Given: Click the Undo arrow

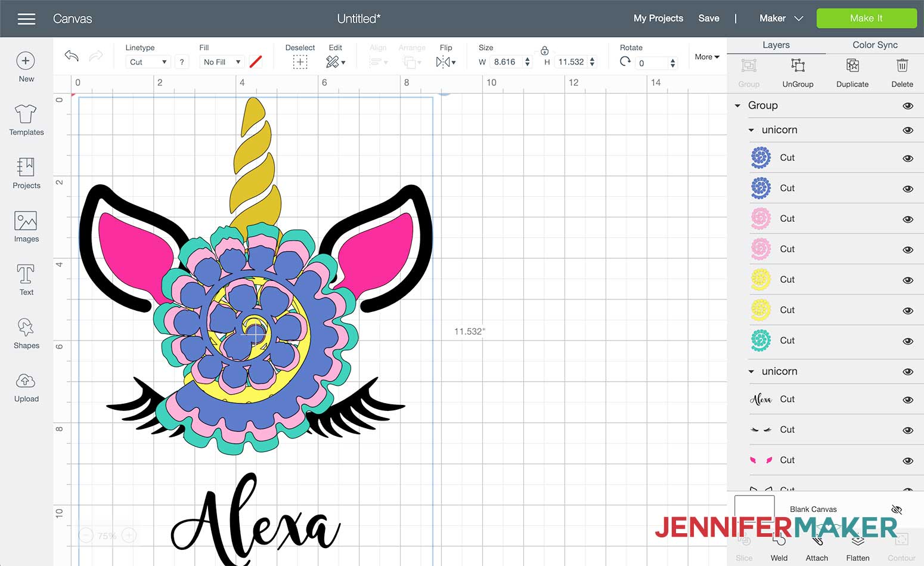Looking at the screenshot, I should point(72,56).
